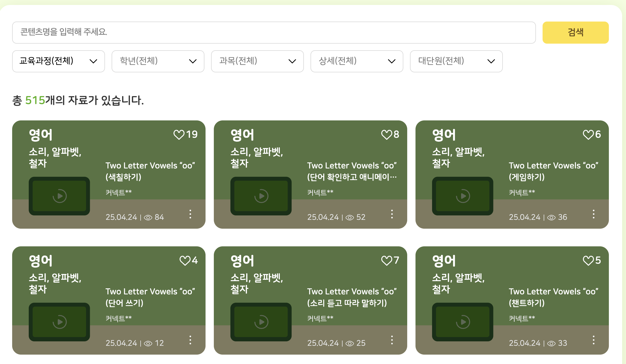Expand the 대단원(전체) dropdown

[x=456, y=61]
